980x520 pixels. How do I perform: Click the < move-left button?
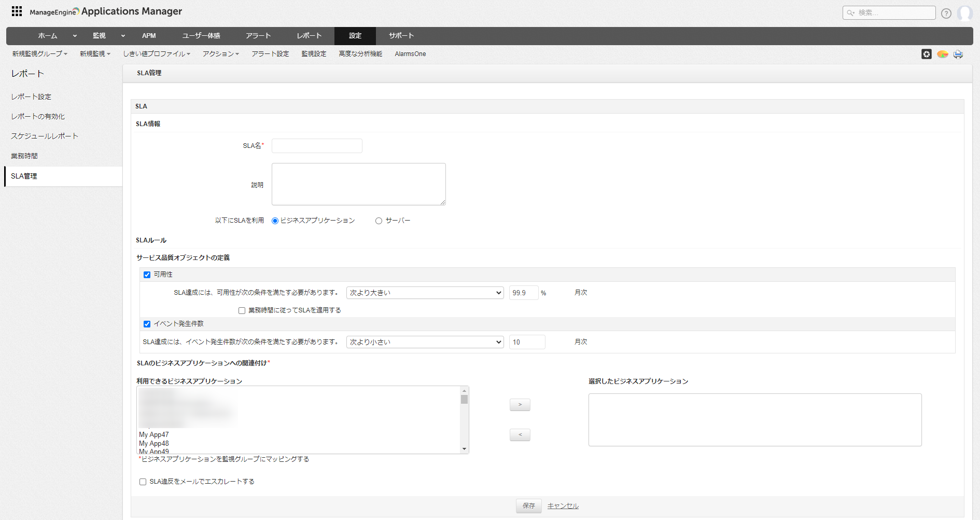click(x=520, y=435)
